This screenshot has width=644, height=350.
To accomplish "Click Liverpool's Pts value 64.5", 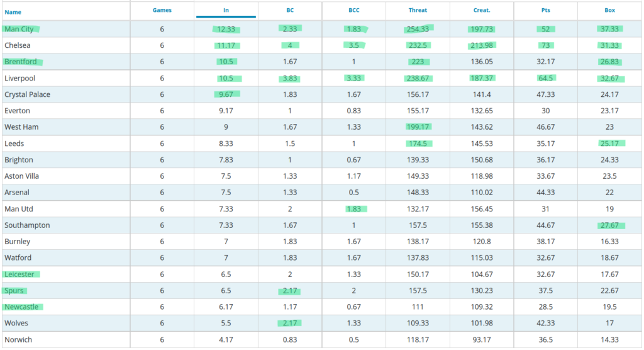I will click(x=545, y=78).
